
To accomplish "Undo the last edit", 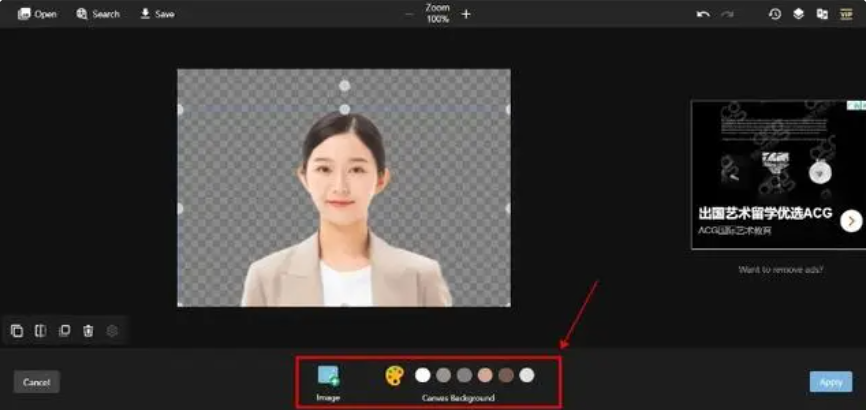I will tap(703, 14).
